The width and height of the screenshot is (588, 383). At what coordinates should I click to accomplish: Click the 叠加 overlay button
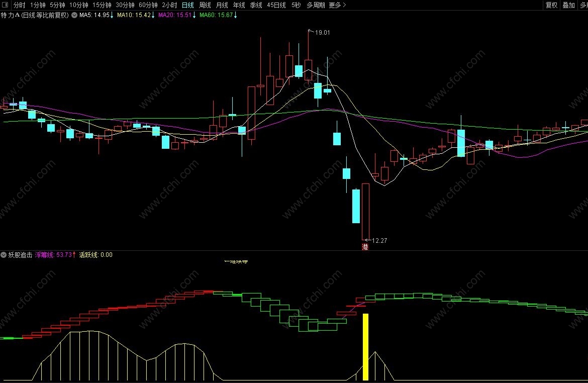pyautogui.click(x=568, y=5)
